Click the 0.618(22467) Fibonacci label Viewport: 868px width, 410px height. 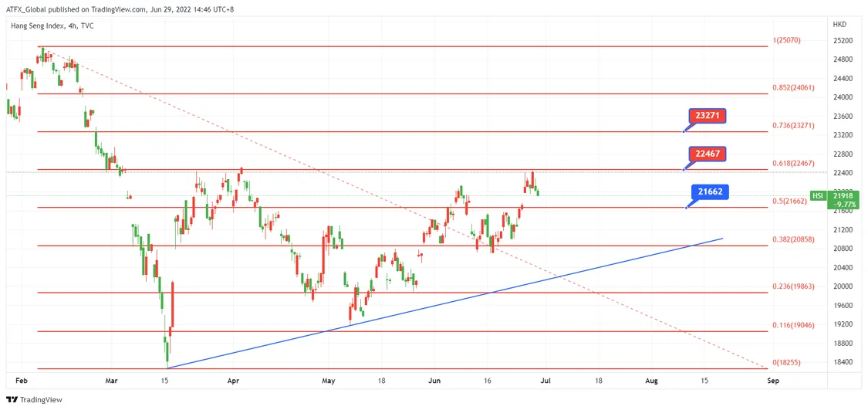click(793, 164)
